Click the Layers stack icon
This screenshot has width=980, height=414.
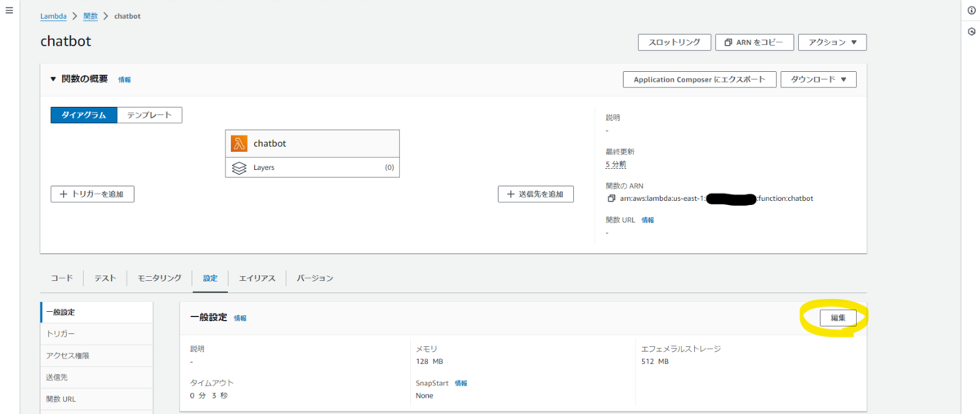239,167
